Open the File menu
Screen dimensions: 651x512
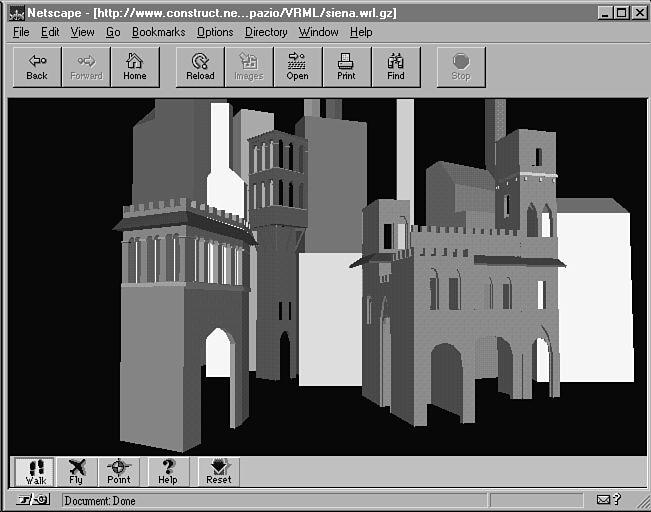tap(21, 32)
